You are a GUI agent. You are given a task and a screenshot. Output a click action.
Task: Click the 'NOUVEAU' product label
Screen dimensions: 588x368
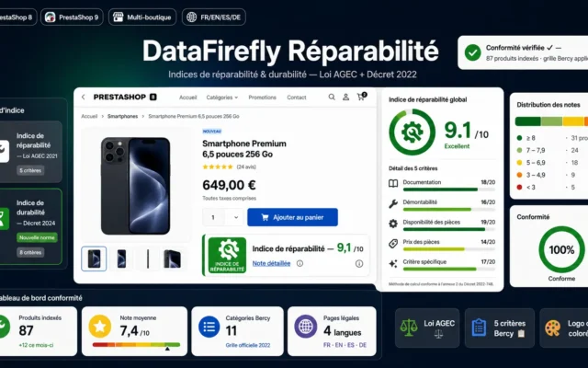[212, 132]
